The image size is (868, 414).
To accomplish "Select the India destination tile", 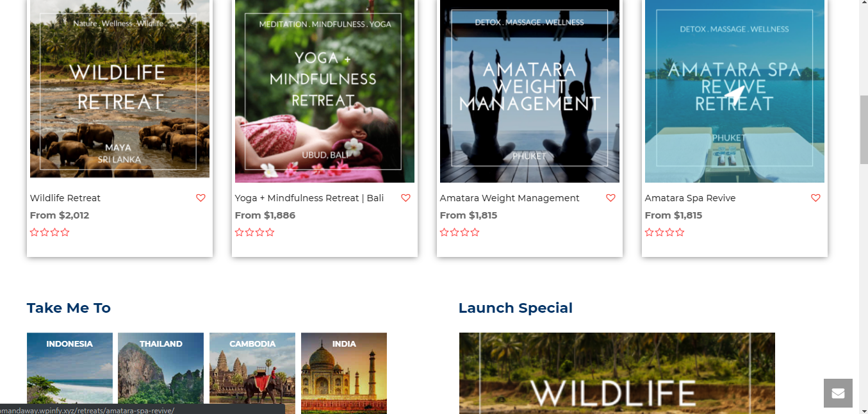I will click(x=344, y=373).
